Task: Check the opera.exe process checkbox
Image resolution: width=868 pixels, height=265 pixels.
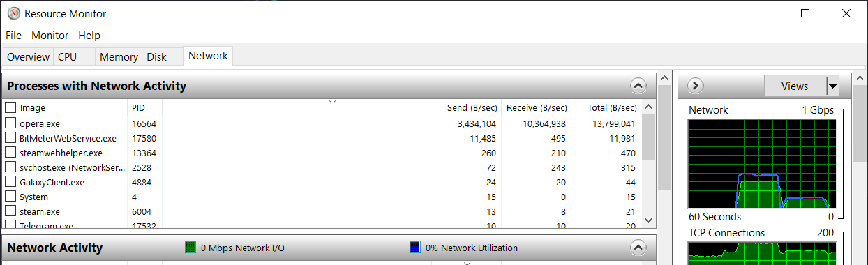Action: click(x=10, y=123)
